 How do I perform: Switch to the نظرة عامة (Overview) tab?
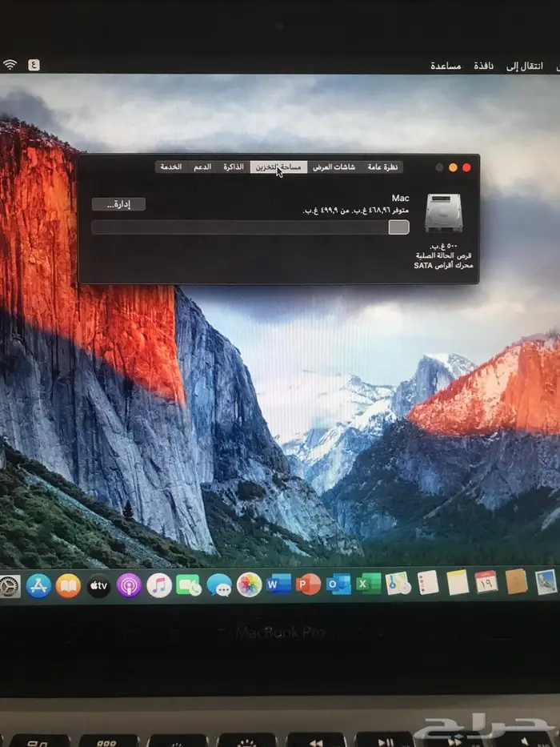pyautogui.click(x=384, y=167)
